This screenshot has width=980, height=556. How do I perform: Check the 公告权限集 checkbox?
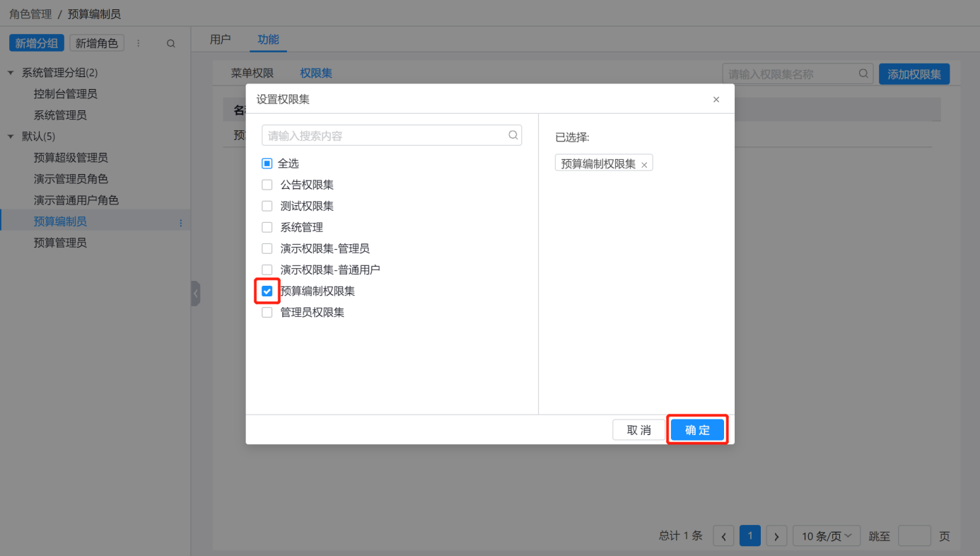267,185
